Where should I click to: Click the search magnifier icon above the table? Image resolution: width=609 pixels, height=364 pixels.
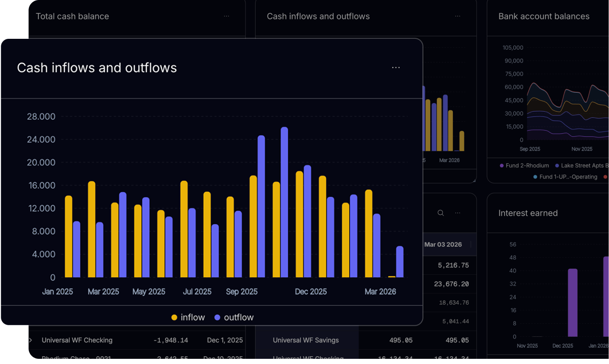(x=441, y=213)
